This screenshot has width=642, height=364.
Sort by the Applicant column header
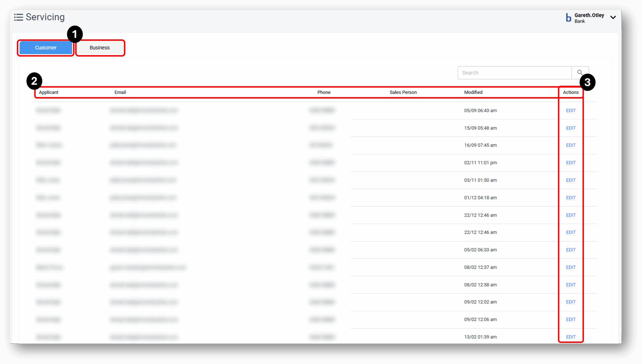[x=49, y=92]
